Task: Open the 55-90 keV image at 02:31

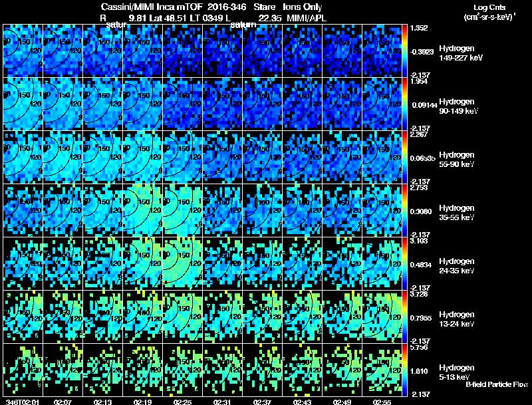Action: tap(222, 158)
